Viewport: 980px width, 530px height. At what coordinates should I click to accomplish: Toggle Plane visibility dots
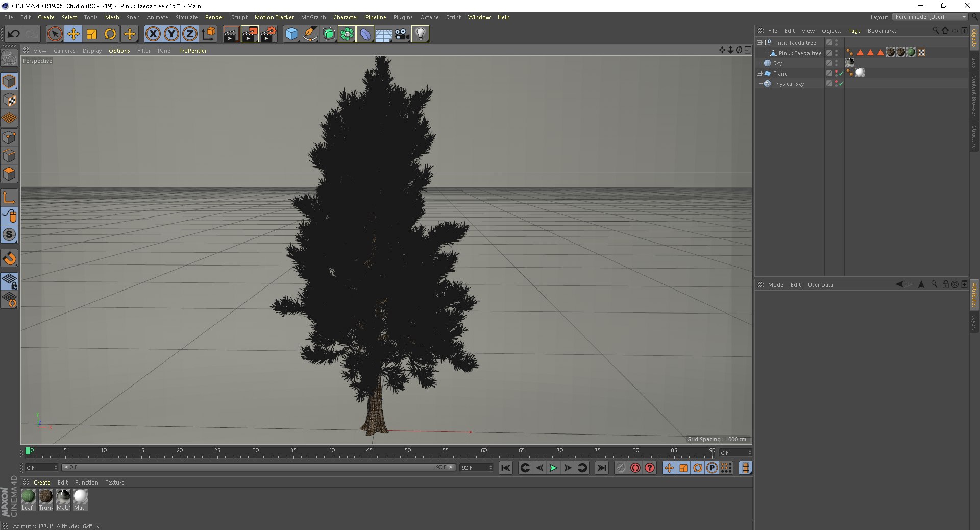[836, 74]
